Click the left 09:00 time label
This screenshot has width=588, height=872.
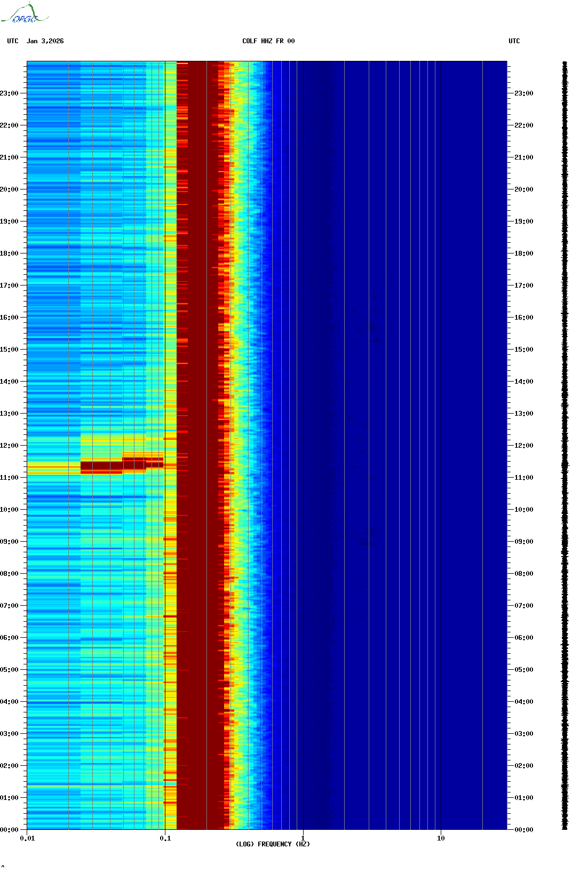coord(9,542)
